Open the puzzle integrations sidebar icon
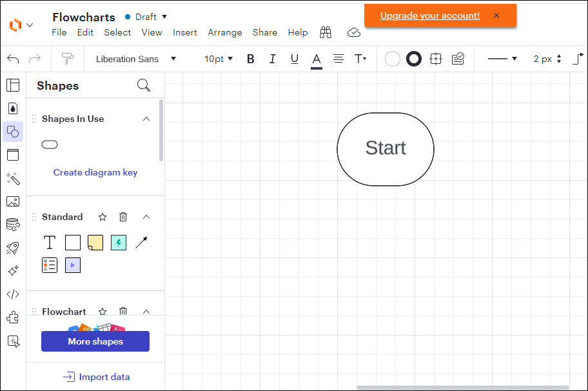The height and width of the screenshot is (391, 588). [x=13, y=317]
